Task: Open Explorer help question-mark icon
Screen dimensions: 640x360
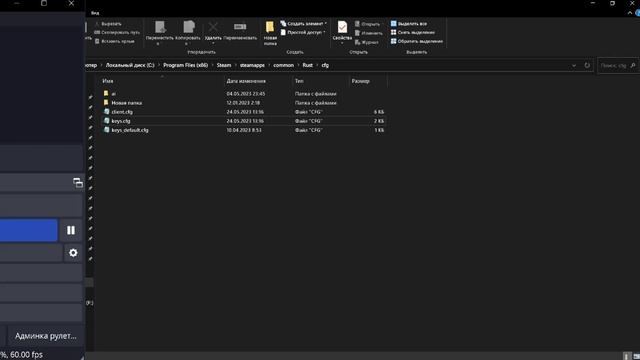Action: click(637, 13)
